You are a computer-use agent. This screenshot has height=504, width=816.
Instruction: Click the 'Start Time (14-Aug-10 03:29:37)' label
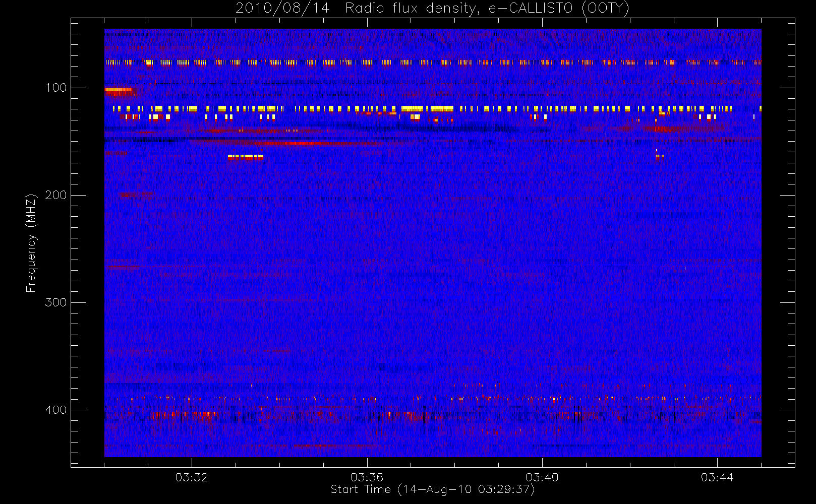[x=432, y=489]
